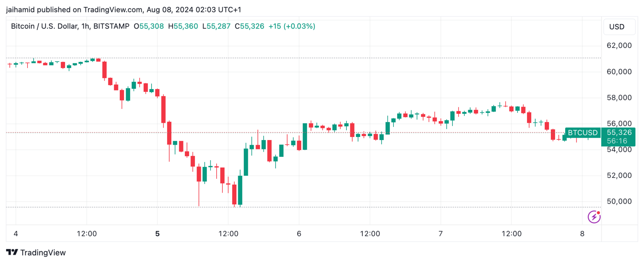This screenshot has width=644, height=263.
Task: Click the +15 (+0.03%) change value
Action: point(292,26)
